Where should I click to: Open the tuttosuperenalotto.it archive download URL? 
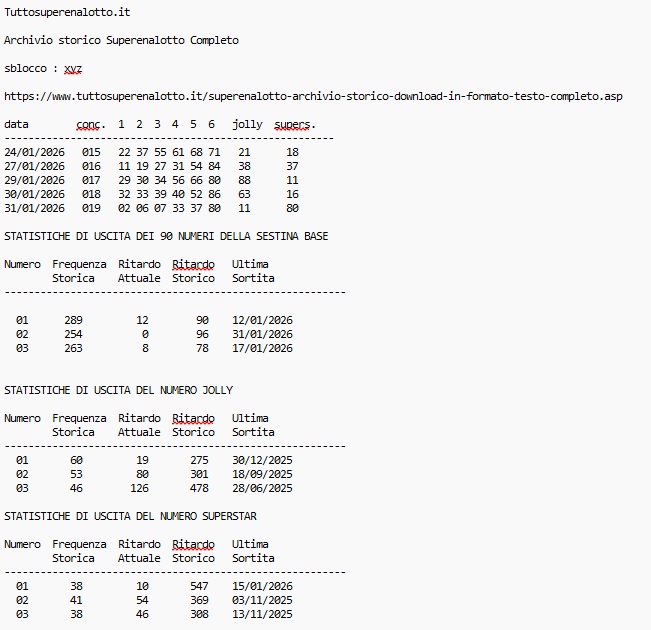313,96
